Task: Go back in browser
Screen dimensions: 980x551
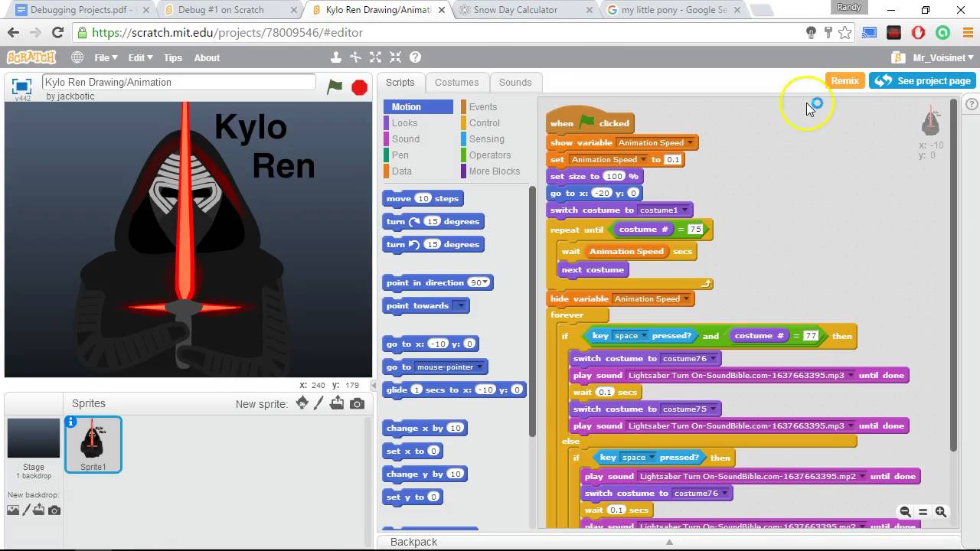Action: pos(13,32)
